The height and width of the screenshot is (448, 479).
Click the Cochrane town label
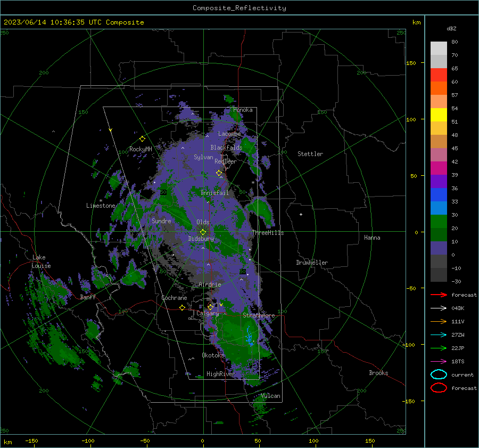tap(174, 298)
